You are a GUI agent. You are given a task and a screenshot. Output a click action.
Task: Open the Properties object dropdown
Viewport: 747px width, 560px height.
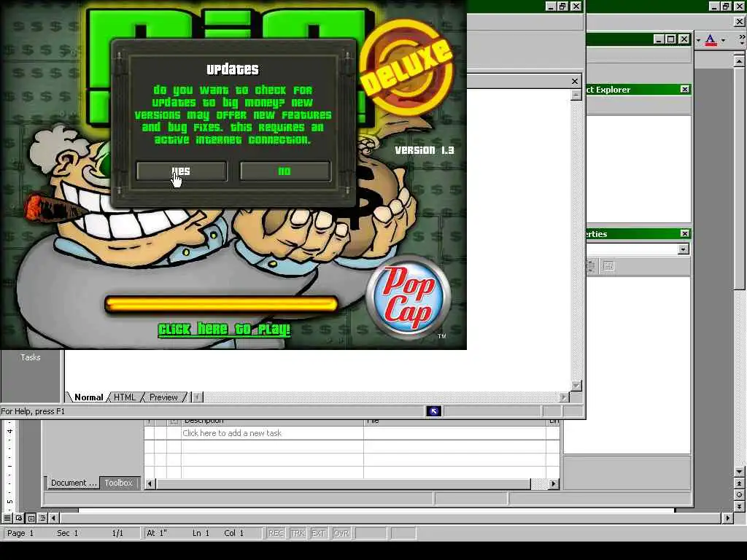click(x=683, y=249)
